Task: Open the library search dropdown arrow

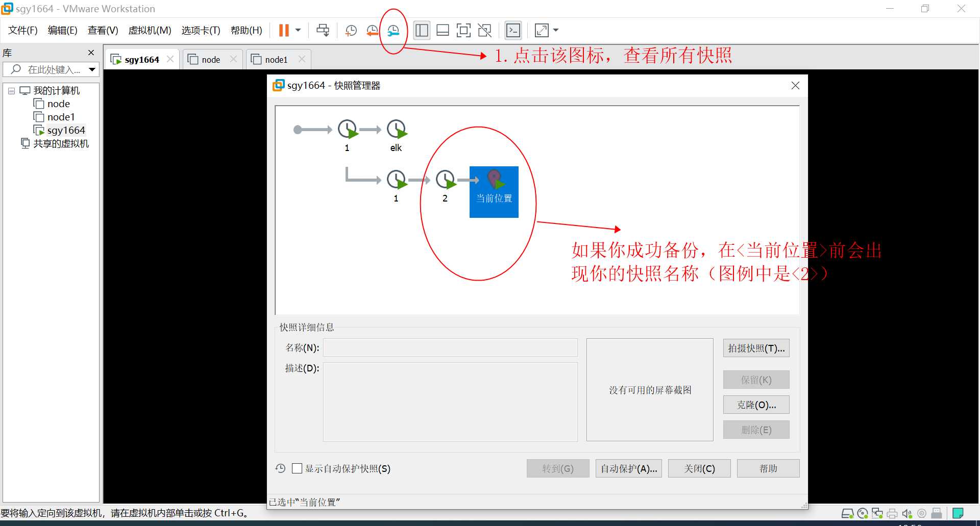Action: (92, 69)
